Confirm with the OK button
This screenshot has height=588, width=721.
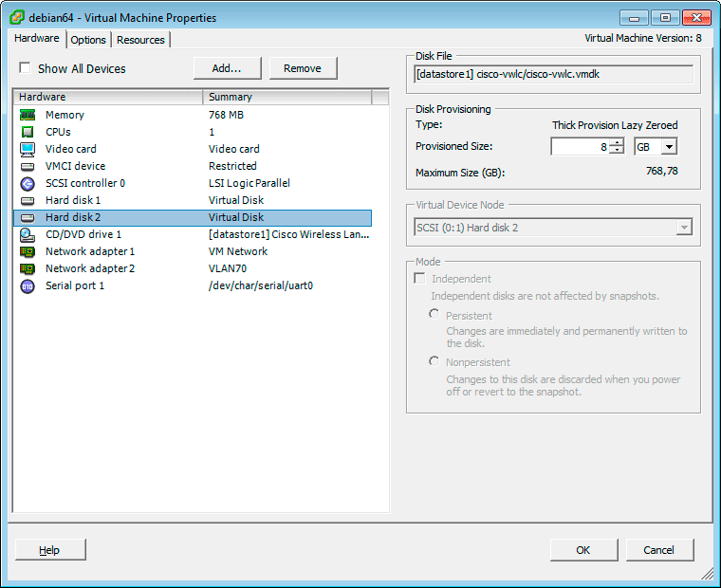coord(583,550)
